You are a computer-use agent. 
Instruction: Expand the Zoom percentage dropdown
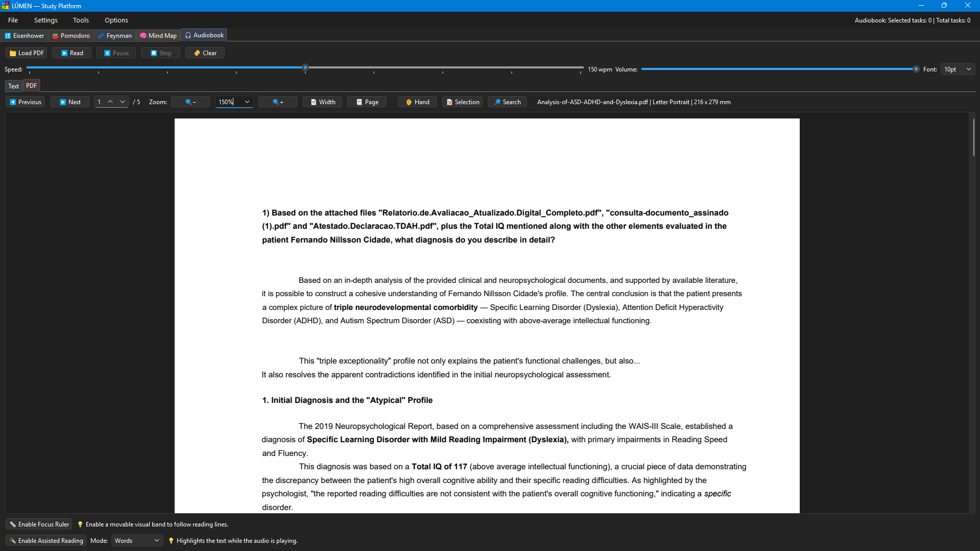pyautogui.click(x=247, y=102)
